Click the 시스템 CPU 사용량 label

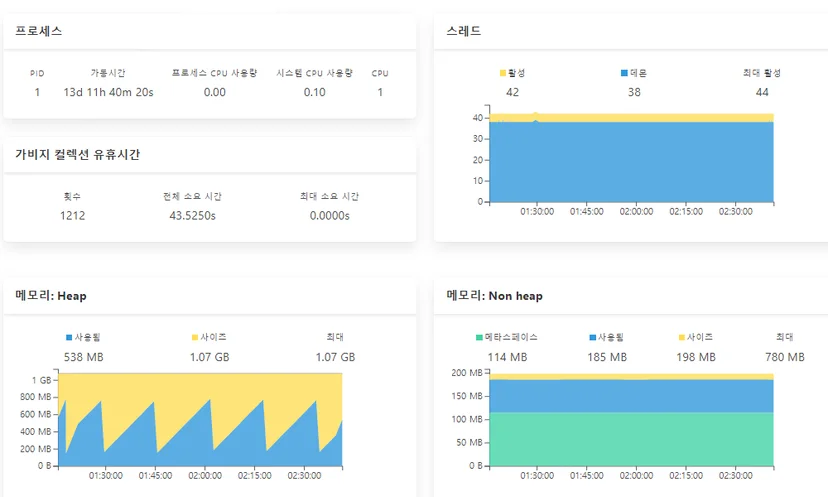point(314,73)
